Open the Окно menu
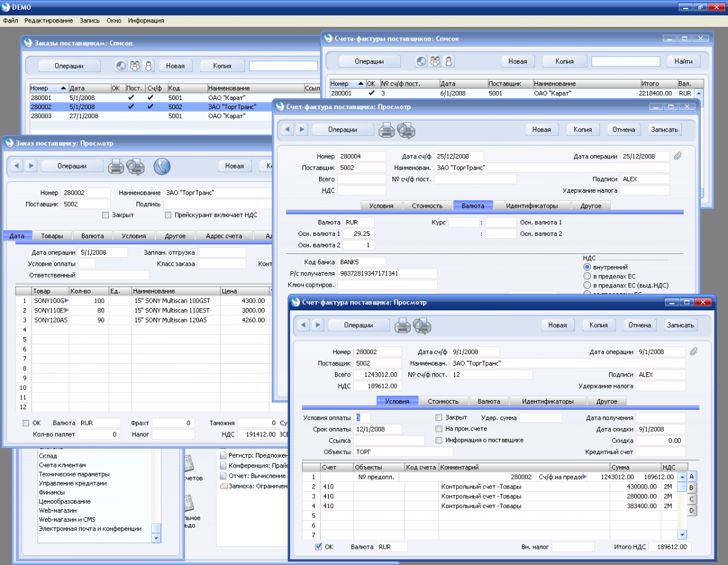Viewport: 728px width, 565px height. 113,21
